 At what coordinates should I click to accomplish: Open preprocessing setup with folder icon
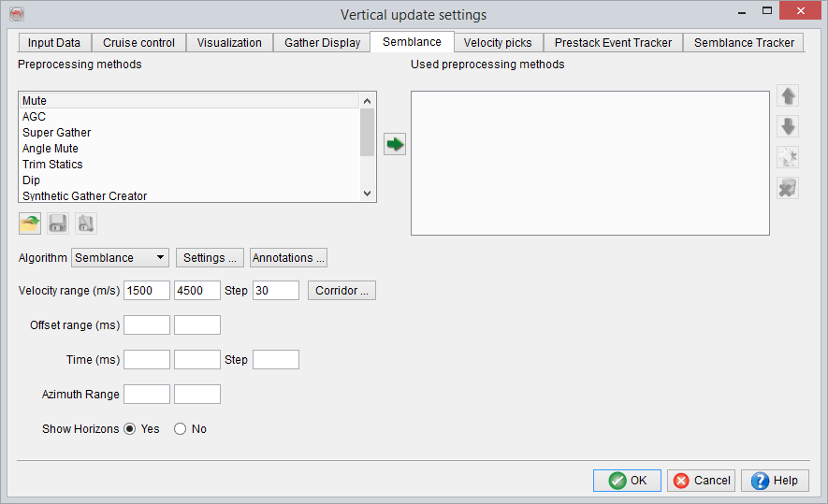(30, 223)
